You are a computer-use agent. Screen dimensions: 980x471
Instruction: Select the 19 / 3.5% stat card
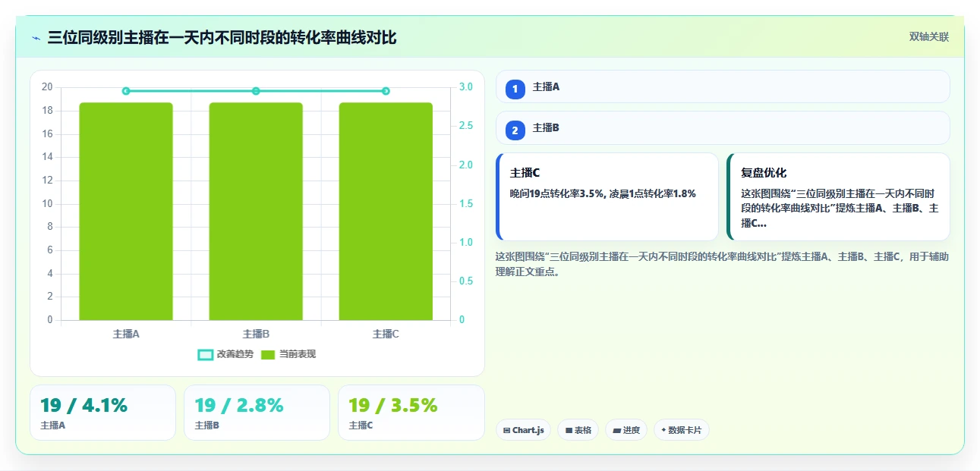[x=411, y=413]
